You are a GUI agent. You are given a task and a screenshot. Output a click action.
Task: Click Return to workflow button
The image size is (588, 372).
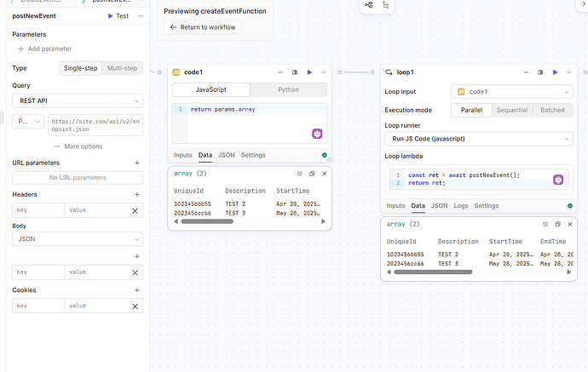click(x=203, y=27)
